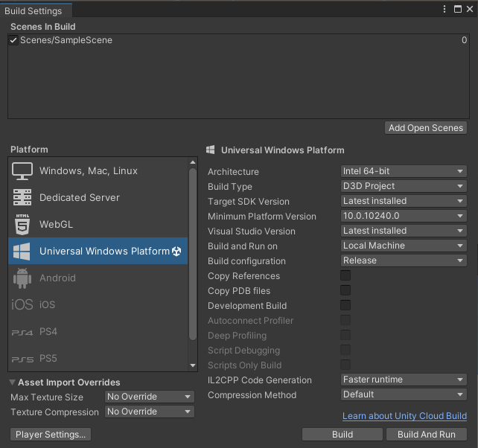Click the Build And Run button
The width and height of the screenshot is (478, 448).
pos(427,435)
